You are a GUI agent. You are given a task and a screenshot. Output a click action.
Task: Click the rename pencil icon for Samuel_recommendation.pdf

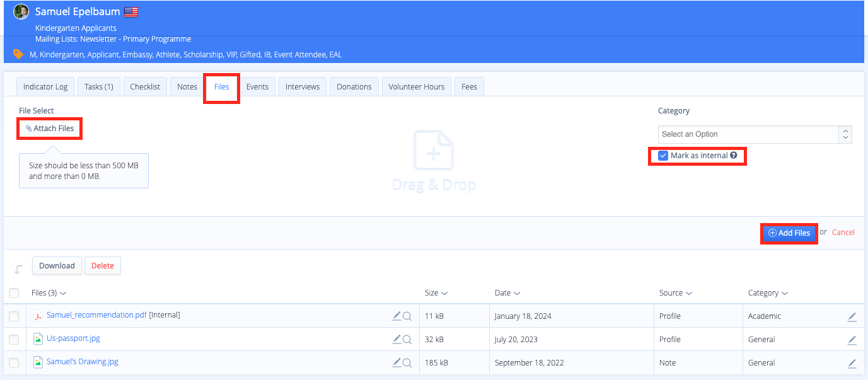point(396,316)
